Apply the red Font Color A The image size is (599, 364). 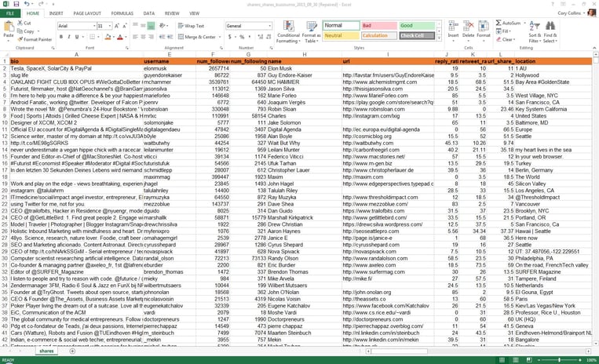[x=120, y=37]
